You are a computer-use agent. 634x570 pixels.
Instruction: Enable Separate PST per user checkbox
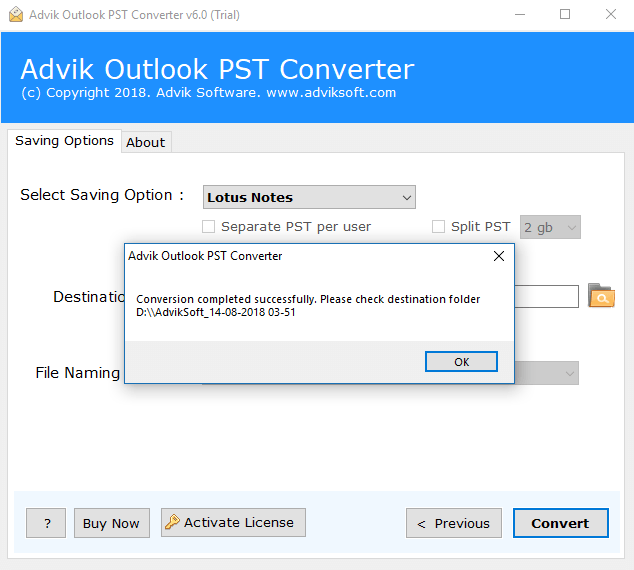point(209,227)
